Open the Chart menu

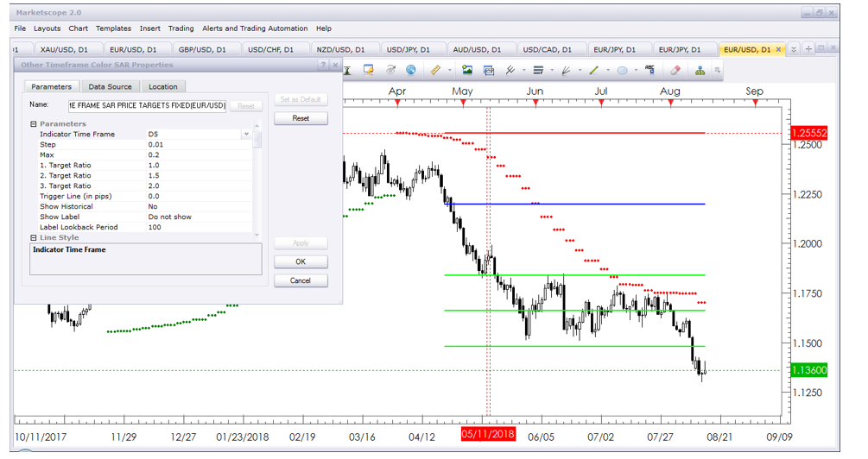tap(78, 28)
